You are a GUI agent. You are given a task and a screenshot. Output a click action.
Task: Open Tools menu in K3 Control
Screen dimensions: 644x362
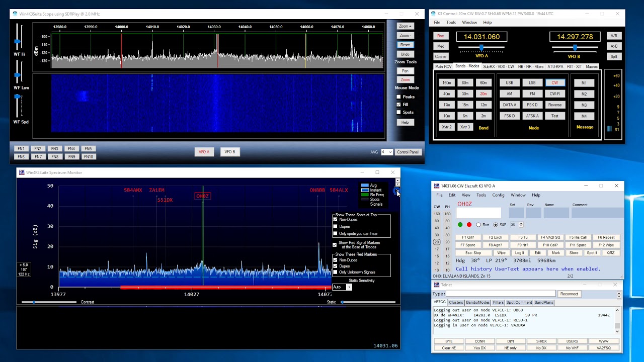pos(451,23)
